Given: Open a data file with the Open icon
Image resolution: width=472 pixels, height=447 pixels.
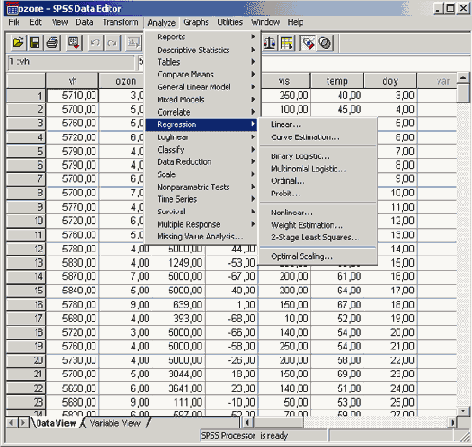Looking at the screenshot, I should pos(18,43).
